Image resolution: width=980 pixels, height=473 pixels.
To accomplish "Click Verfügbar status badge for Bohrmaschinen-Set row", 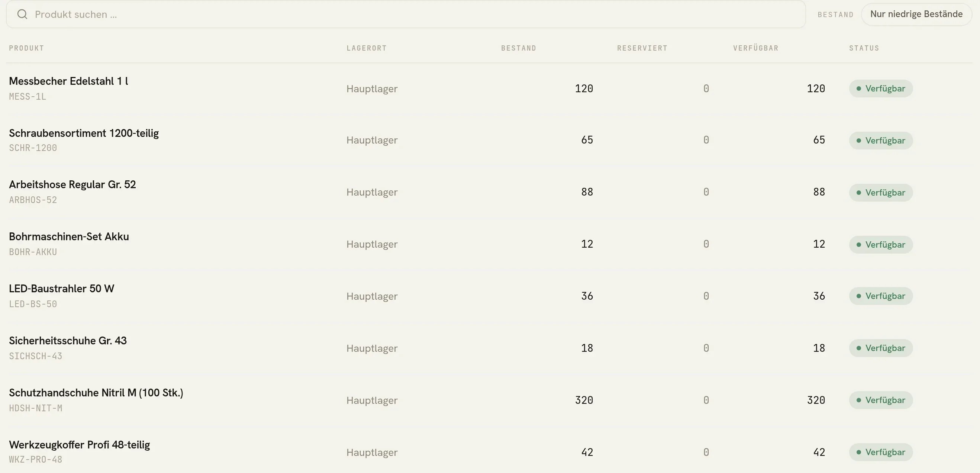I will (x=881, y=245).
